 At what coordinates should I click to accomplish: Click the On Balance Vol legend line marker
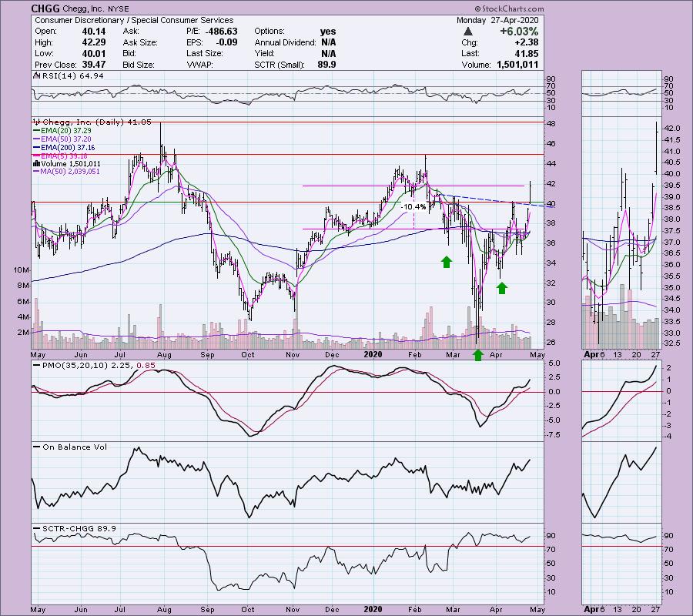[37, 447]
